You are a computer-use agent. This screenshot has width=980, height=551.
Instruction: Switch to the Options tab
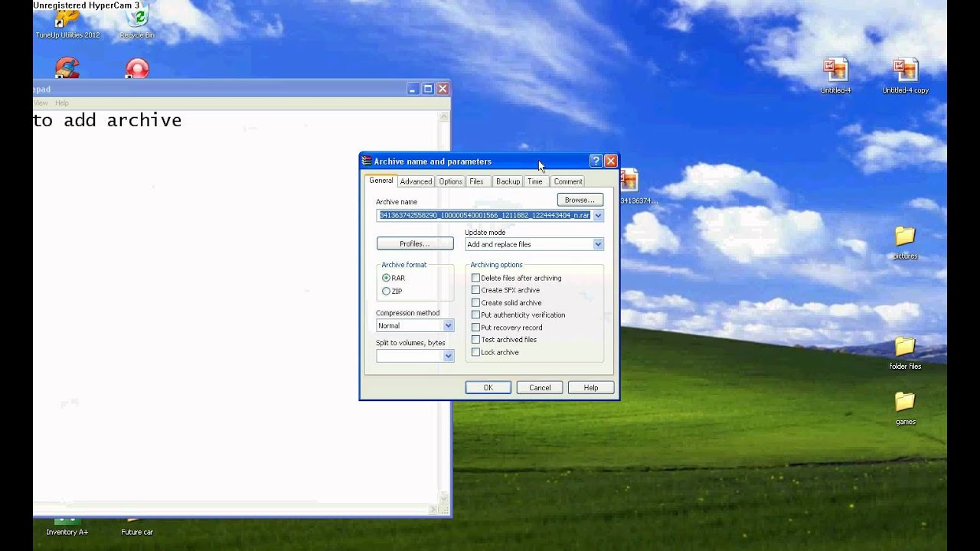pyautogui.click(x=450, y=181)
